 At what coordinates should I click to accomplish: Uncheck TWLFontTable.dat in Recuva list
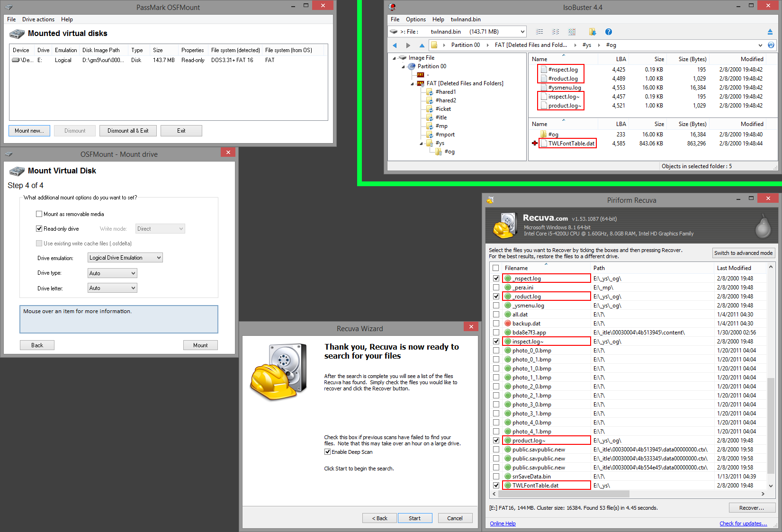point(496,486)
